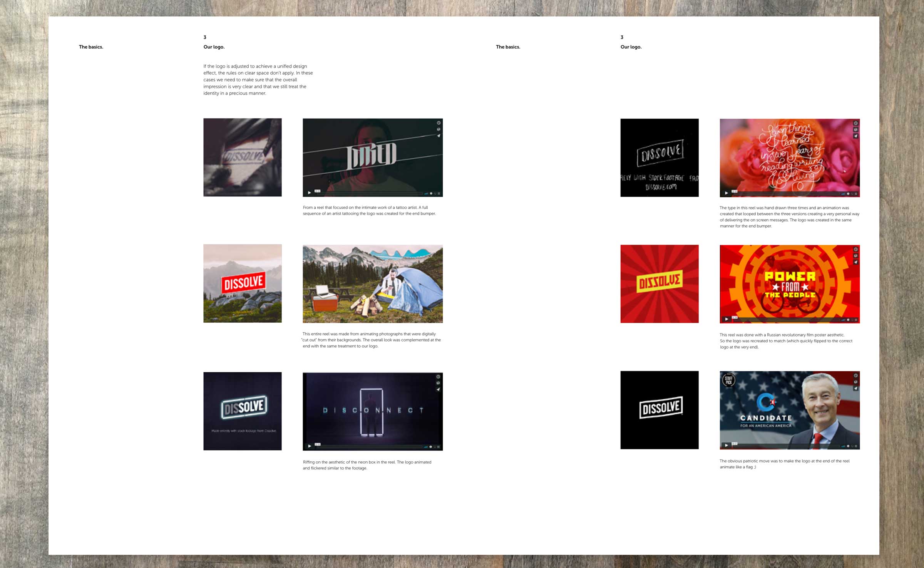Share the Disconnect neon video

[x=438, y=389]
